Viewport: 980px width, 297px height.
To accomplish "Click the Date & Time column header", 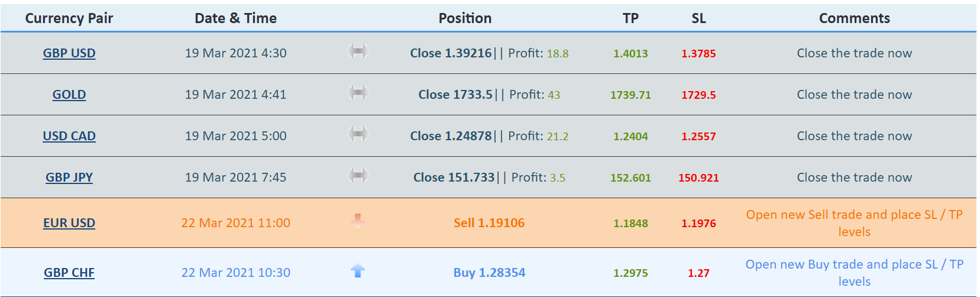I will [x=235, y=18].
